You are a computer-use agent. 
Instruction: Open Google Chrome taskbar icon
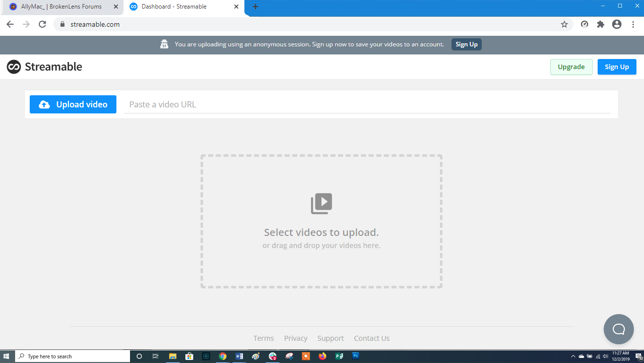223,356
